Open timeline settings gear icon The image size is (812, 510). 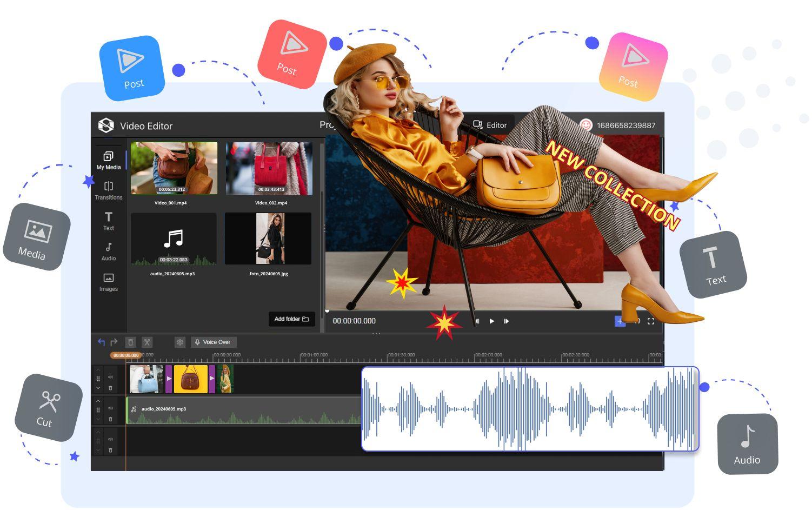tap(180, 342)
